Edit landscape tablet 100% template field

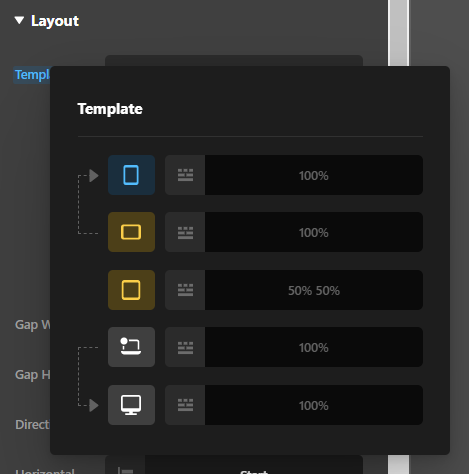point(314,232)
